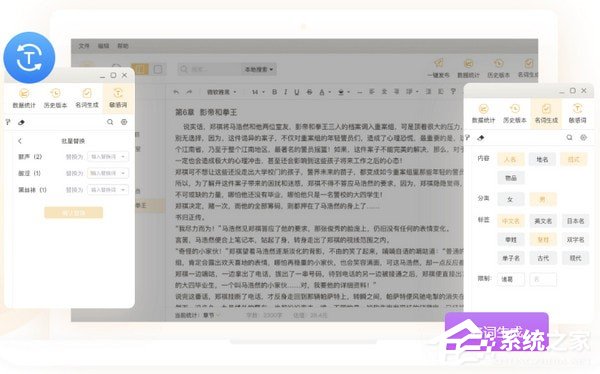Select 名词生成 tab in the right floating panel
The width and height of the screenshot is (600, 374).
(x=546, y=114)
